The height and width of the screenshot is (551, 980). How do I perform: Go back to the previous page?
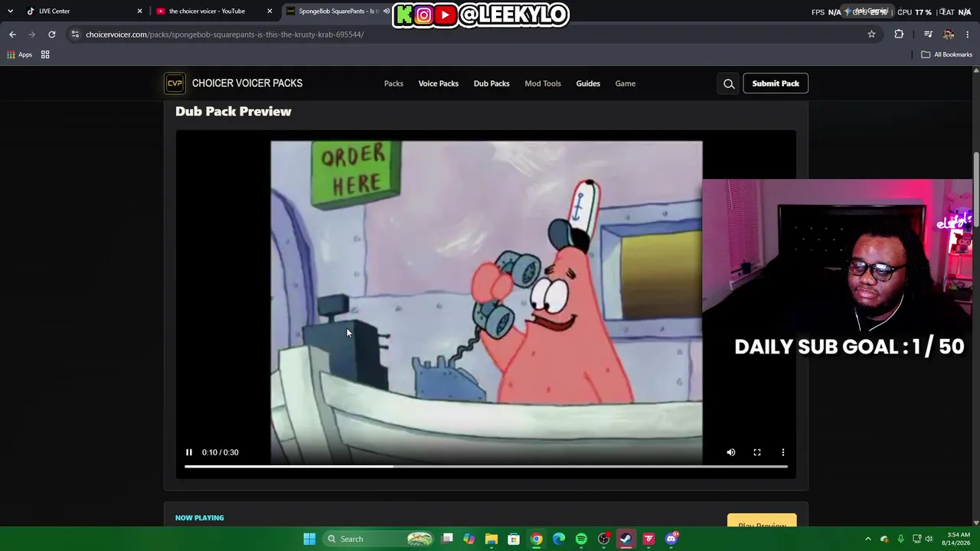click(12, 34)
